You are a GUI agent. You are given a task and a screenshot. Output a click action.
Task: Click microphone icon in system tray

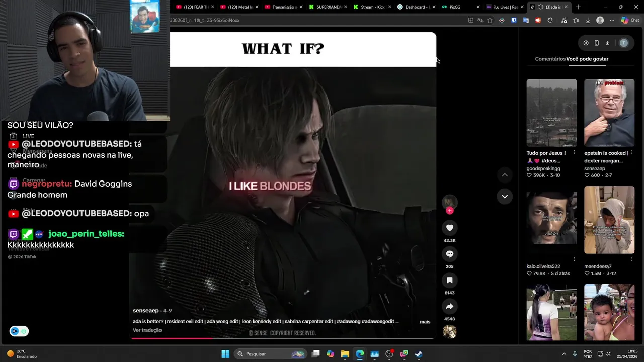click(575, 354)
